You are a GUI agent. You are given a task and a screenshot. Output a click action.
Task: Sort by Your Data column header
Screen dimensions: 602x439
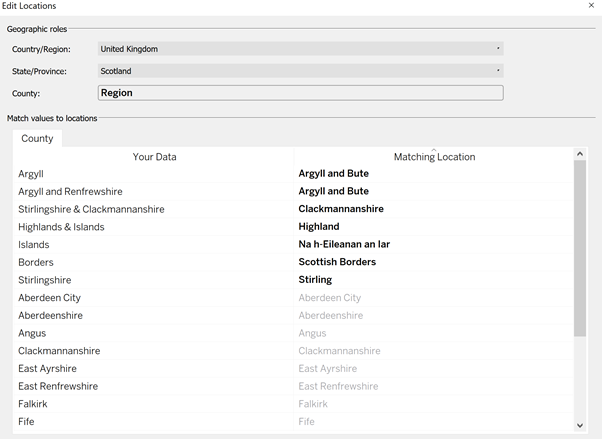coord(154,157)
